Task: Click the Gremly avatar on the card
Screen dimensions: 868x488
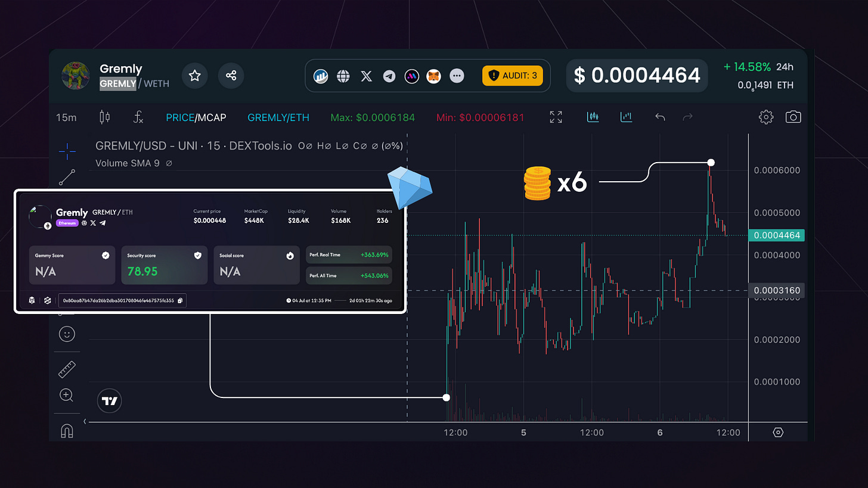Action: (x=40, y=217)
